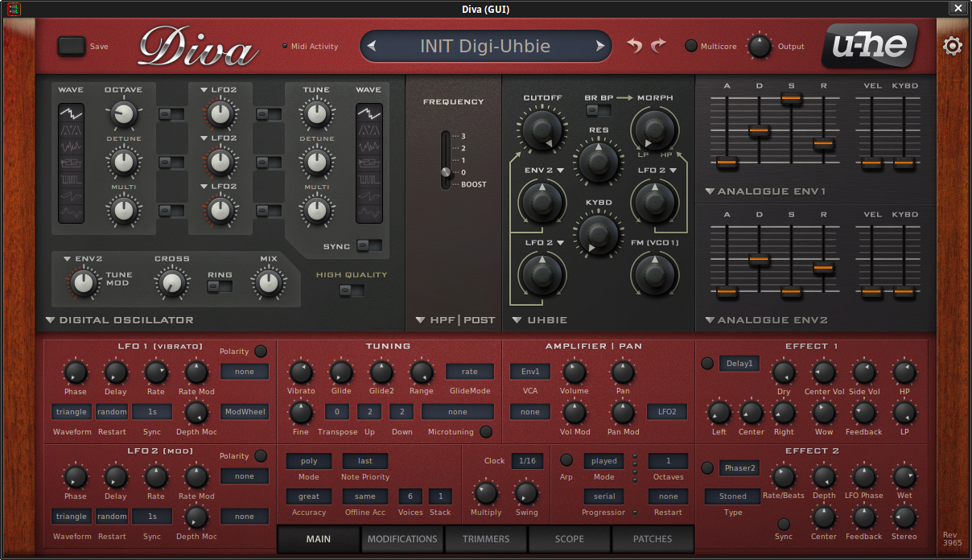Toggle the Effect 2 power button beside Phaser2
This screenshot has height=560, width=972.
pyautogui.click(x=707, y=468)
